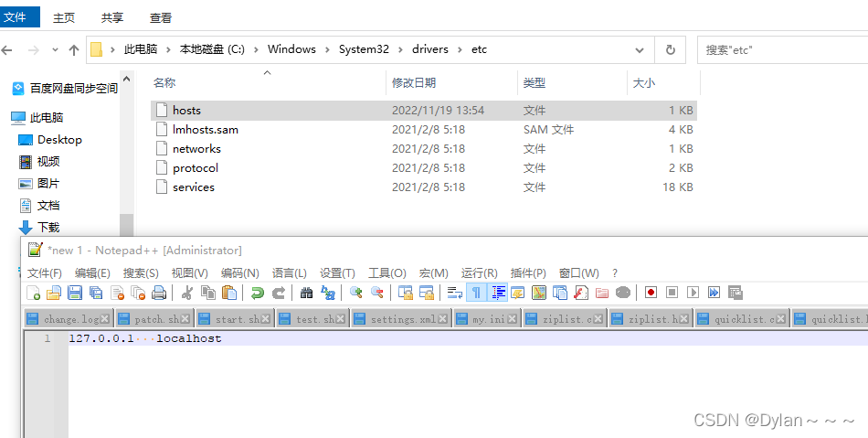Click the Open file folder icon in Notepad++
This screenshot has height=438, width=868.
point(54,293)
